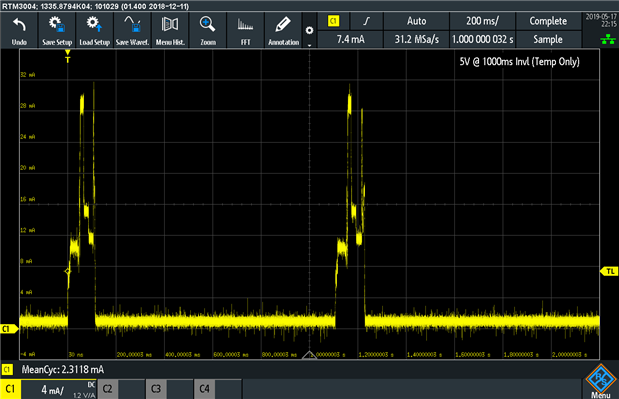Click the TL trigger level marker
The image size is (619, 399).
tap(610, 272)
